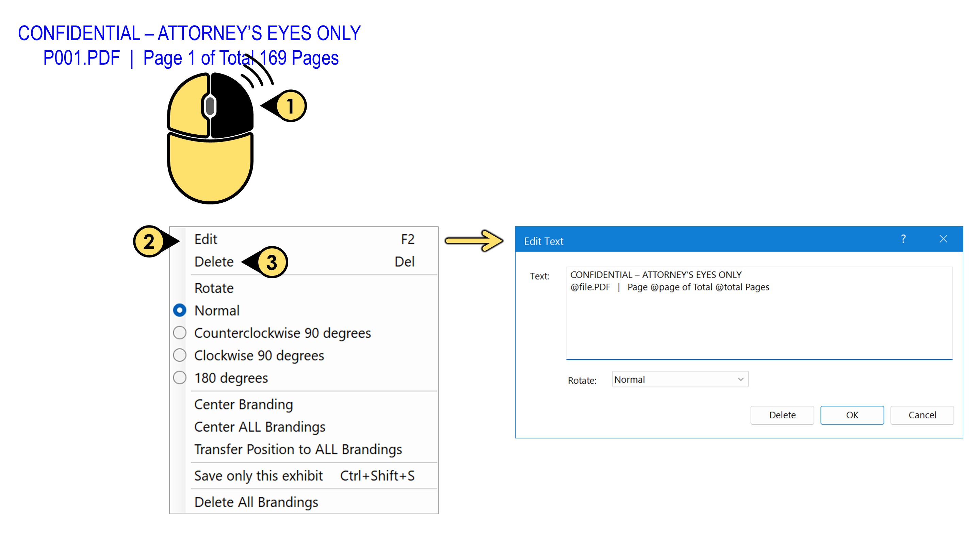Click the number 2 callout badge

pos(149,241)
